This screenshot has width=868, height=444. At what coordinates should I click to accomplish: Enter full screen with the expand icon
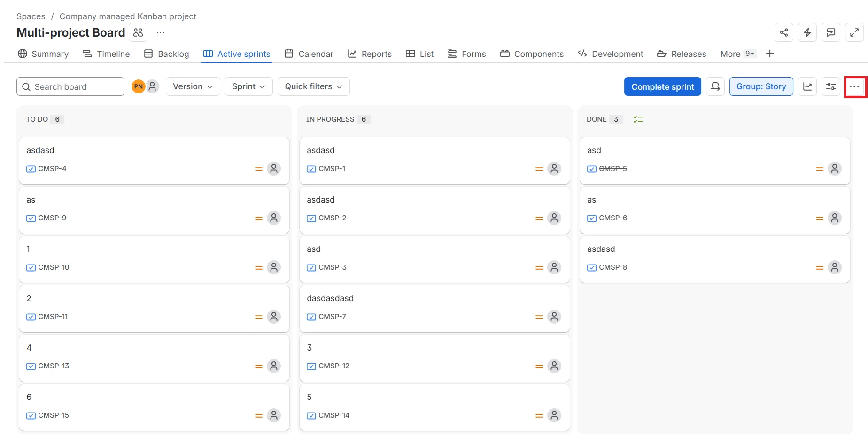[854, 32]
